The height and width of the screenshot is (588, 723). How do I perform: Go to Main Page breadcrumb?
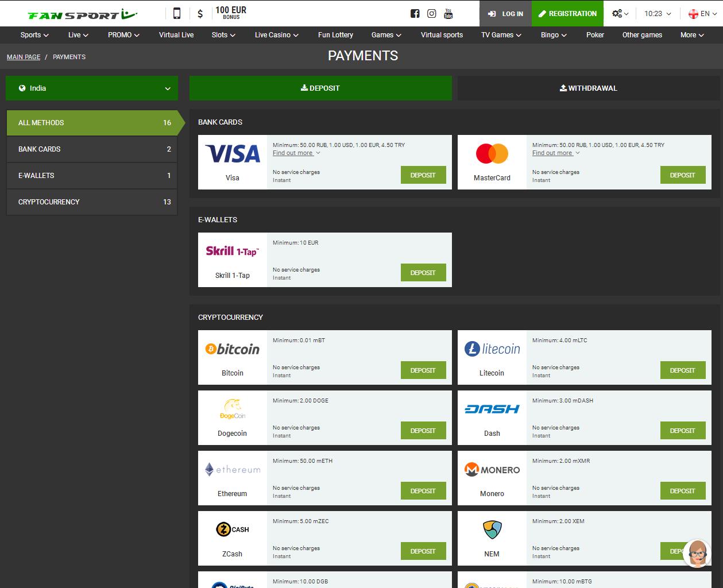[24, 57]
